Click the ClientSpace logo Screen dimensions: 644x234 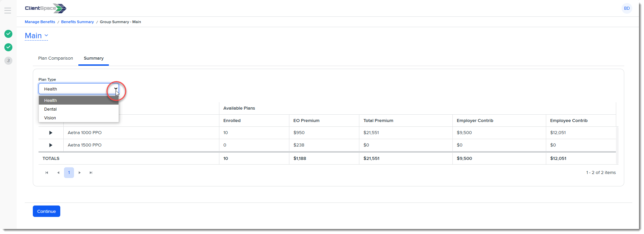(46, 8)
